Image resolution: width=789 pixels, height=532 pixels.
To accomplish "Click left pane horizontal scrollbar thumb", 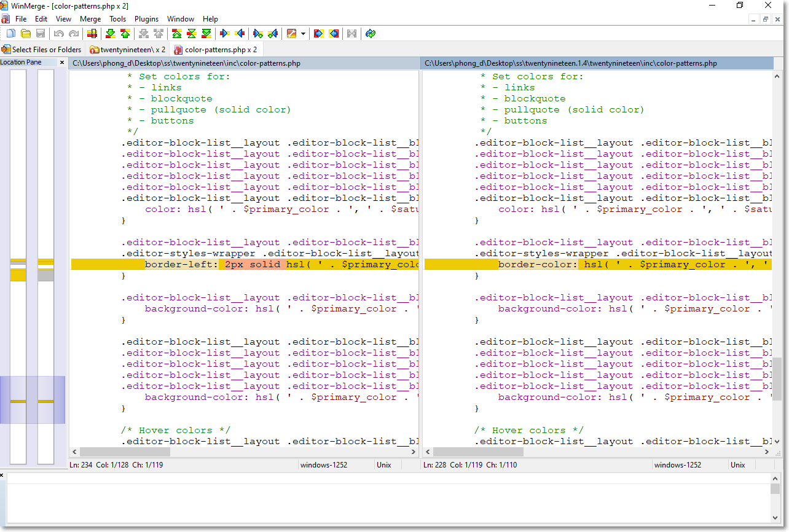I will (125, 452).
